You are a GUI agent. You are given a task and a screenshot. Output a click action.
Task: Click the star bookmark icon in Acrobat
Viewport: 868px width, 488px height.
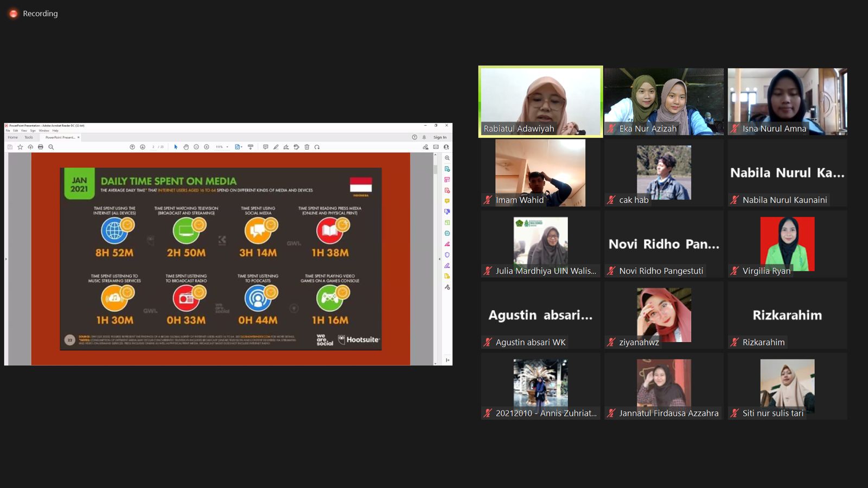pyautogui.click(x=20, y=147)
